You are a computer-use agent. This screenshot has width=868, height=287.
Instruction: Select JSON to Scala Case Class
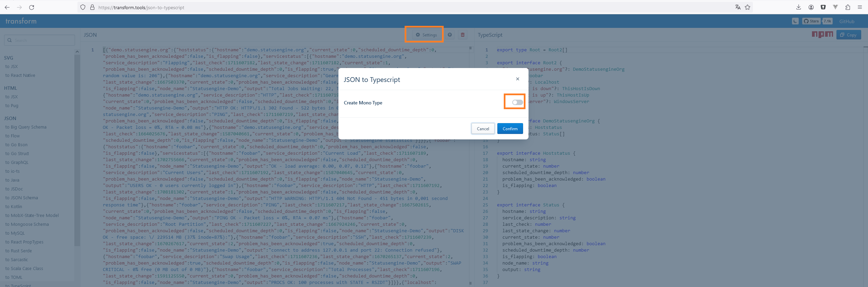pos(24,268)
